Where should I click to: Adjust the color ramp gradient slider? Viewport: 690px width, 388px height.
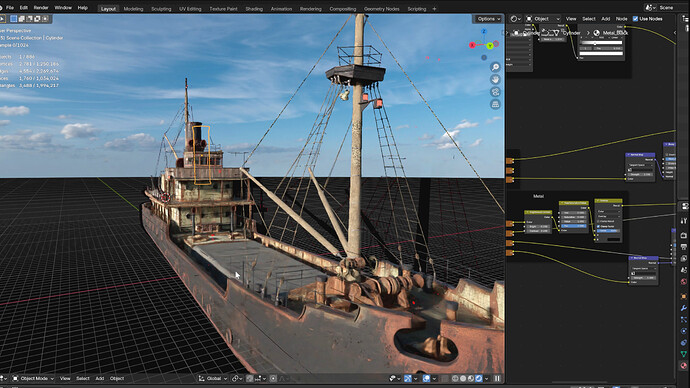pos(601,43)
